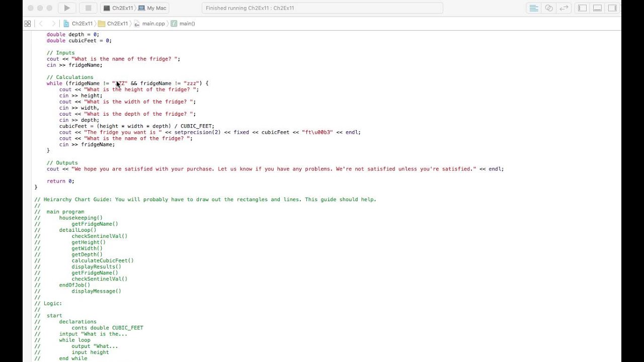The width and height of the screenshot is (644, 362).
Task: Click "displayMessage()" comment line
Action: 96,291
